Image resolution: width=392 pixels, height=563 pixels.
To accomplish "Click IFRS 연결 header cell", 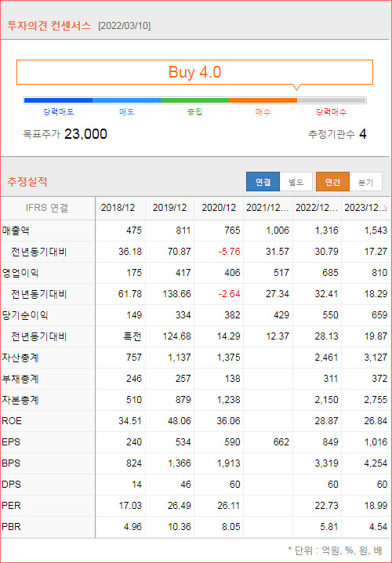I will click(47, 208).
